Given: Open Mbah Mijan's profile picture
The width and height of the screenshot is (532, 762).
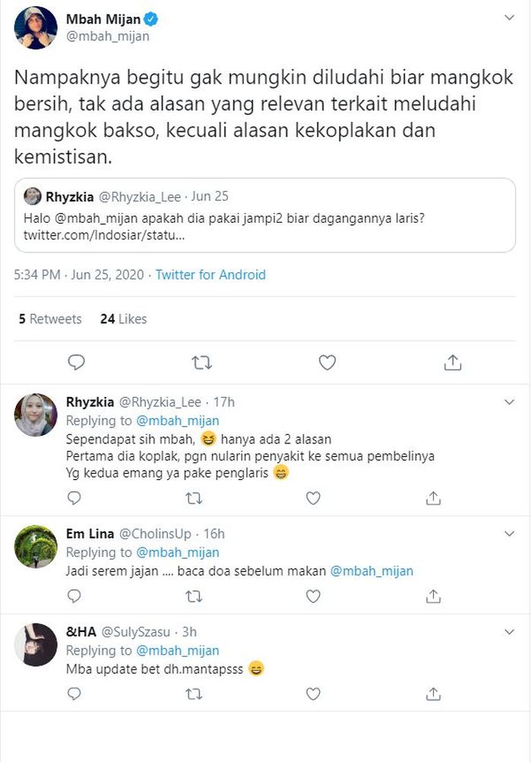Looking at the screenshot, I should pos(36,27).
